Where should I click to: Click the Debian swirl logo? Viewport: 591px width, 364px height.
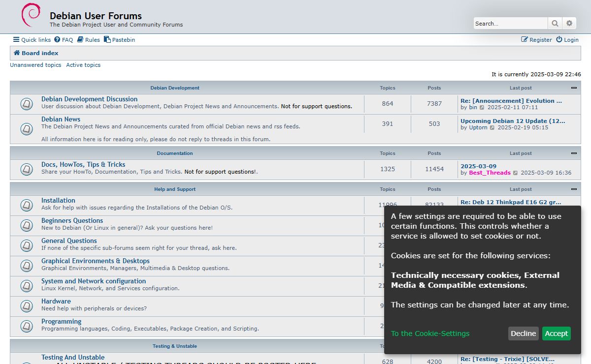31,15
